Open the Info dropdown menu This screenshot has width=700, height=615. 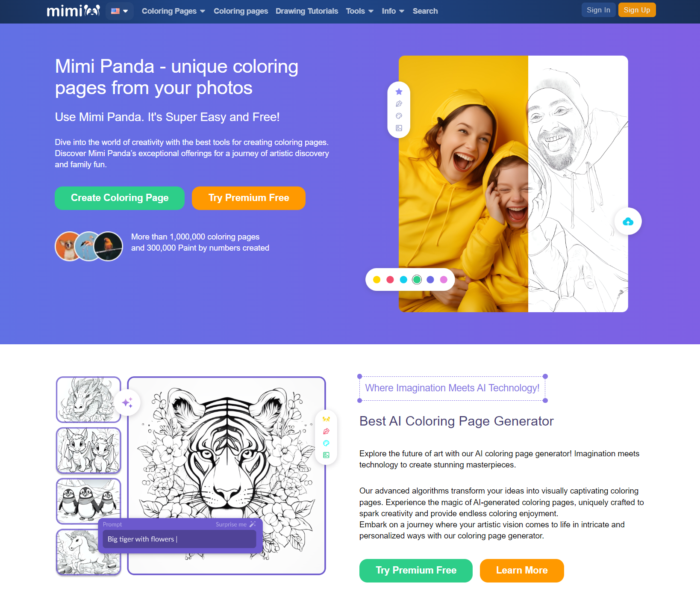pyautogui.click(x=393, y=11)
